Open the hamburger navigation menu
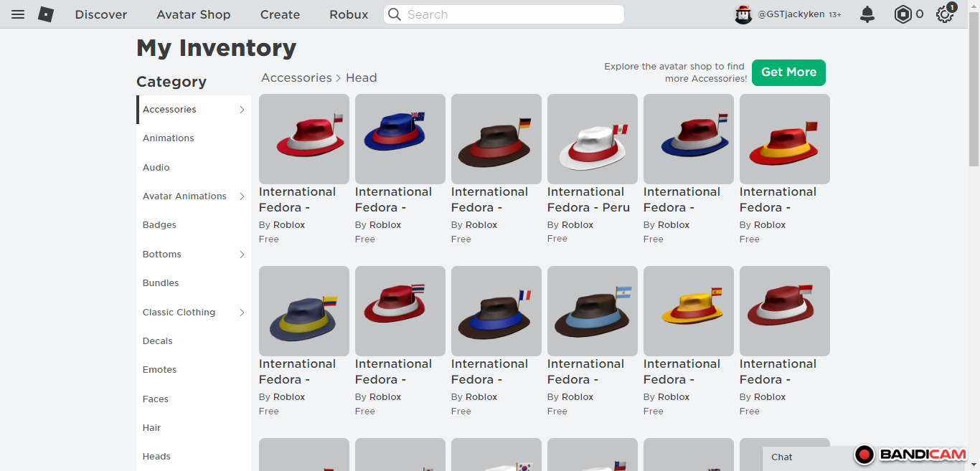 [18, 14]
